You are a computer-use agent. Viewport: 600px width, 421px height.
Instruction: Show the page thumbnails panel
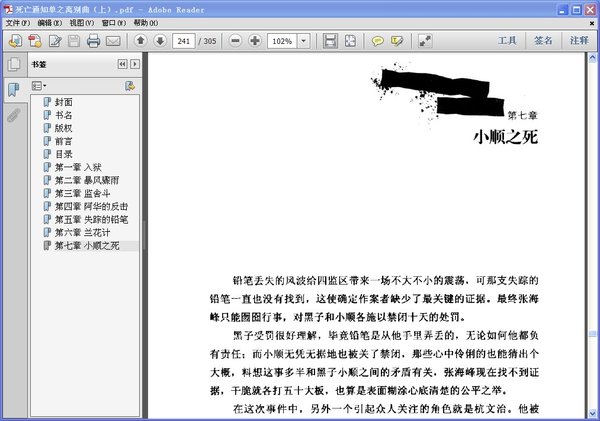(14, 65)
